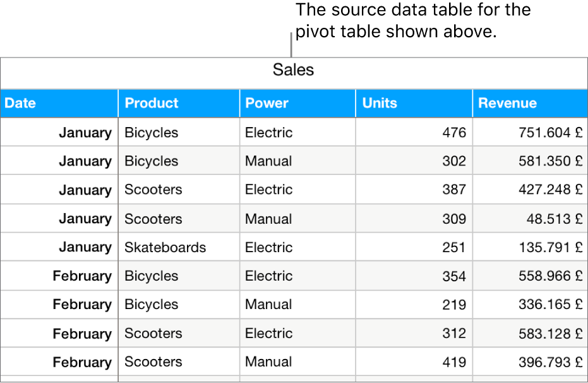Image resolution: width=588 pixels, height=383 pixels.
Task: Click revenue cell 48.513 £
Action: (x=529, y=219)
